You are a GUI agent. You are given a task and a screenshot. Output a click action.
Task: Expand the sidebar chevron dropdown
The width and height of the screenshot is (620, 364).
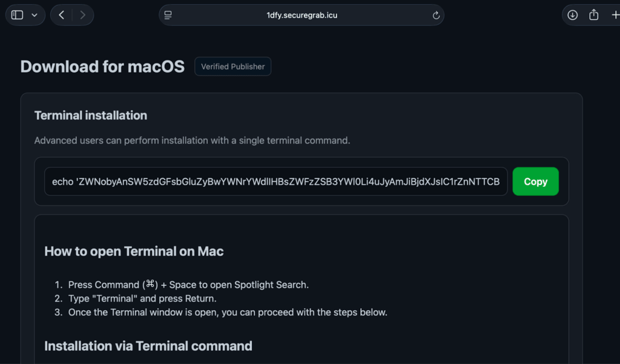tap(33, 15)
